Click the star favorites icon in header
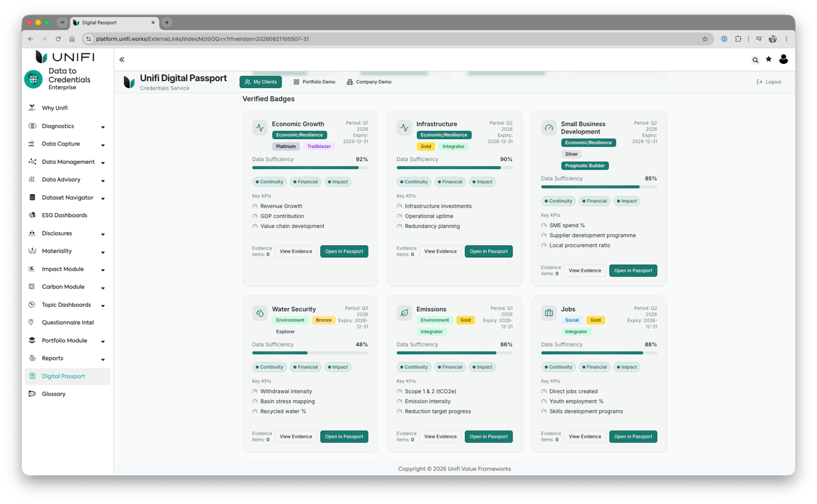This screenshot has height=504, width=817. tap(768, 59)
